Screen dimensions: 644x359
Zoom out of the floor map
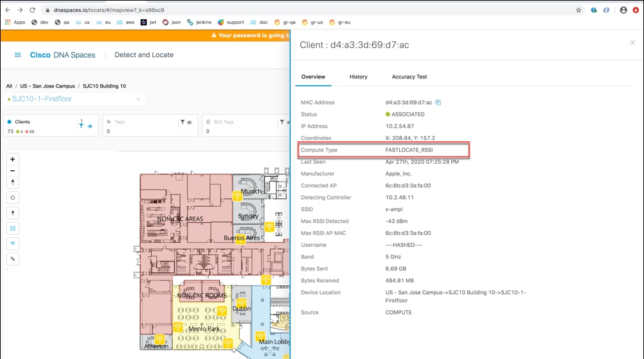pyautogui.click(x=13, y=171)
